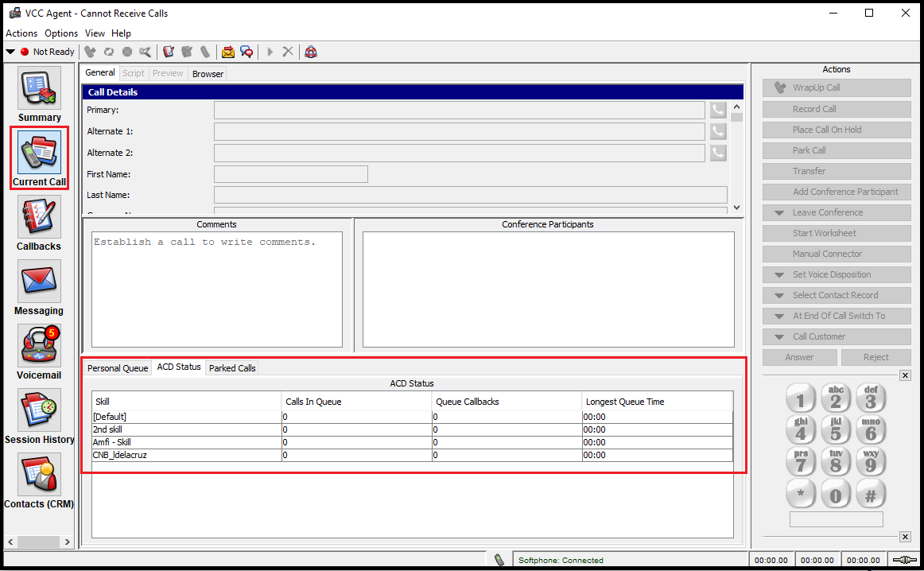Click the lifebuoy help toolbar icon
The image size is (924, 571).
pyautogui.click(x=311, y=52)
